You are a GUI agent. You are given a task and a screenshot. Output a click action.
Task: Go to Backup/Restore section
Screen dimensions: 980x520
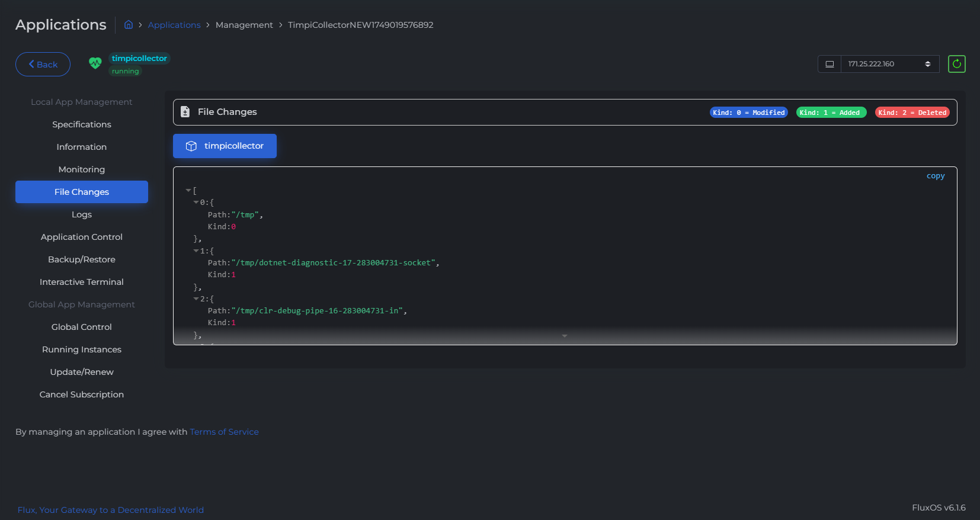pyautogui.click(x=82, y=259)
